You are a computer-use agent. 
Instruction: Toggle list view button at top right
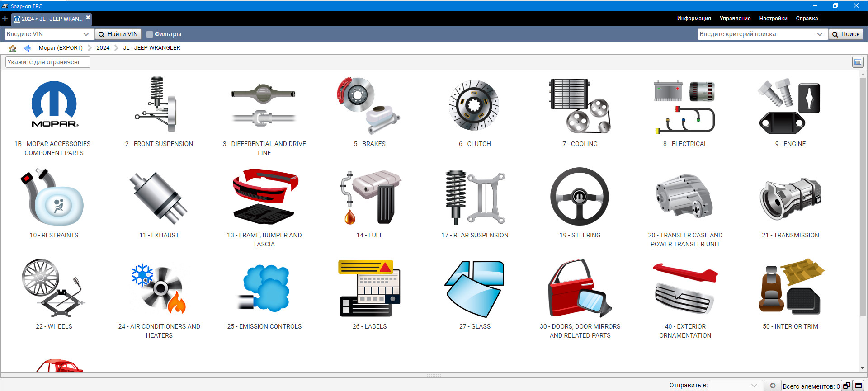[x=858, y=62]
